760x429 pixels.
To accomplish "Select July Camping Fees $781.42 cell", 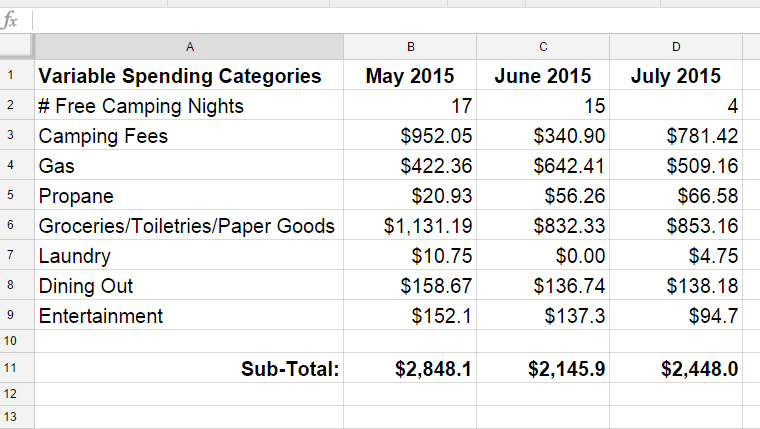I will point(676,135).
